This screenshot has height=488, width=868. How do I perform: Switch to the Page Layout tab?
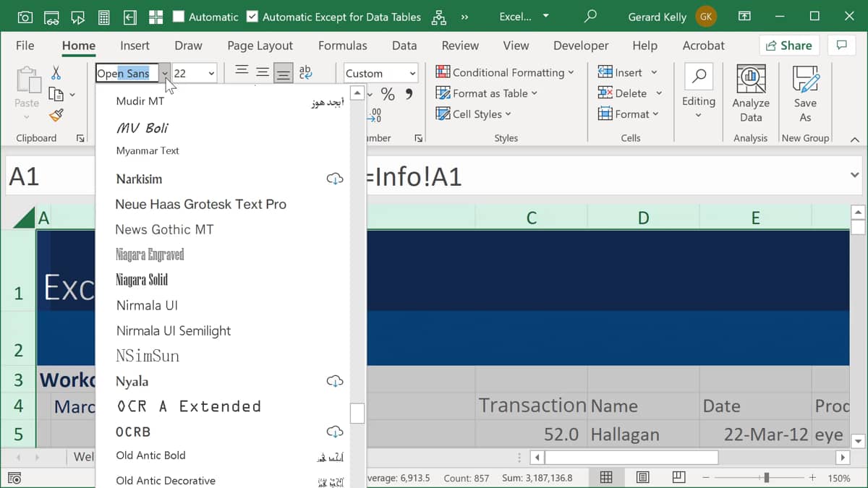tap(260, 45)
